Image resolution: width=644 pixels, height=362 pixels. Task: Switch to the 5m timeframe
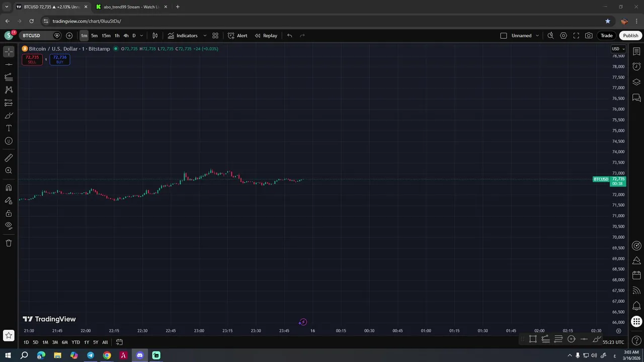click(94, 36)
